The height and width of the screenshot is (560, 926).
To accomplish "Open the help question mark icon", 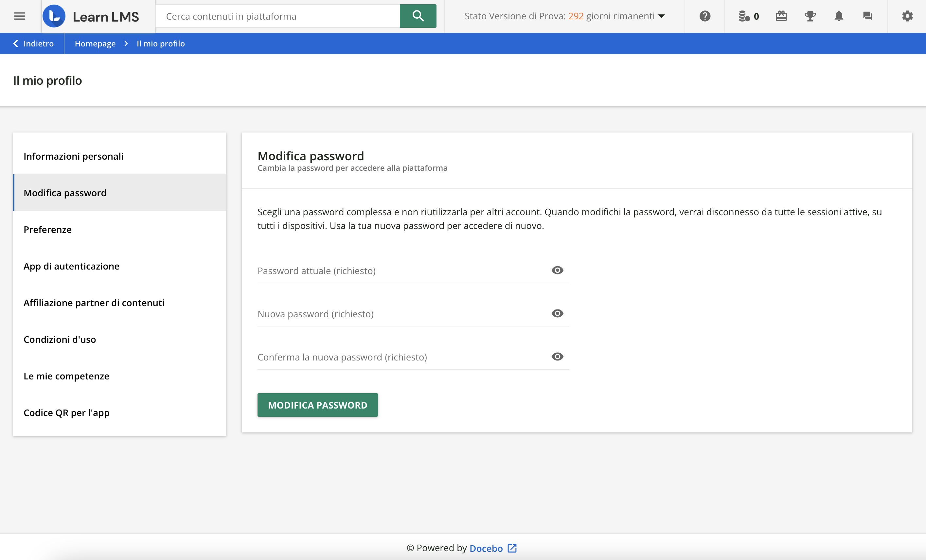I will [705, 16].
